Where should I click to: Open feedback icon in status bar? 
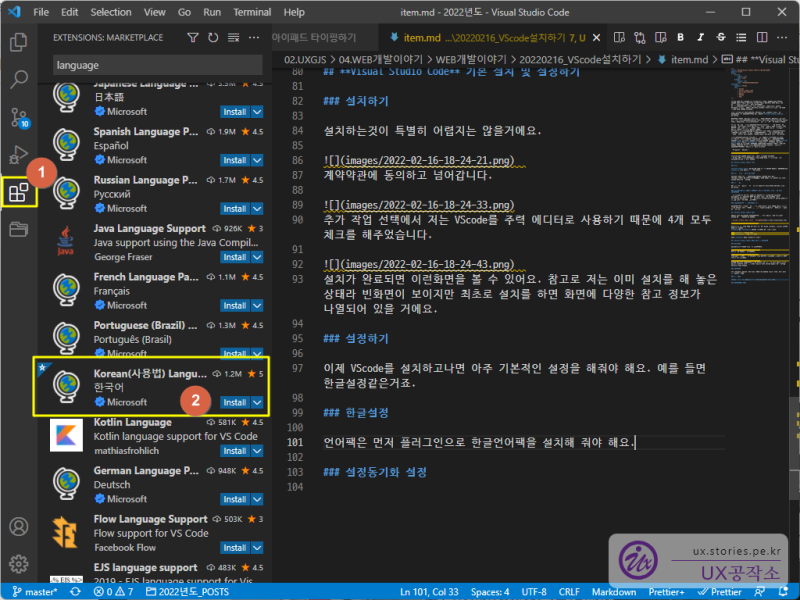coord(760,591)
